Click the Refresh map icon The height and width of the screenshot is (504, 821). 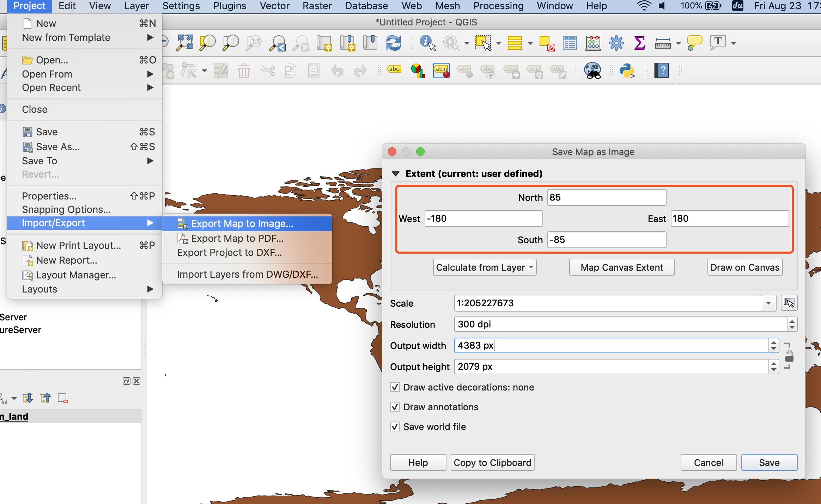[x=394, y=43]
